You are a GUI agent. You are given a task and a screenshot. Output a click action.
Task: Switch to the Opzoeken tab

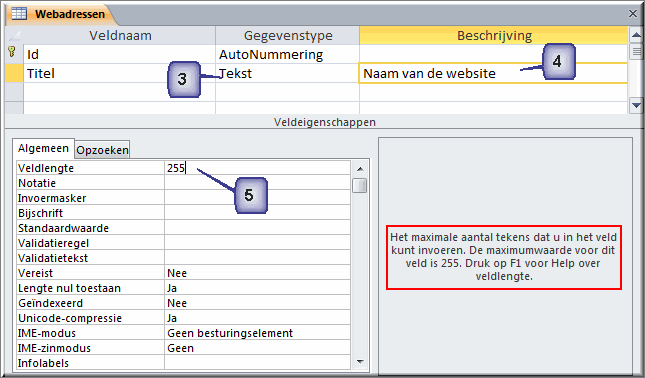[x=102, y=150]
